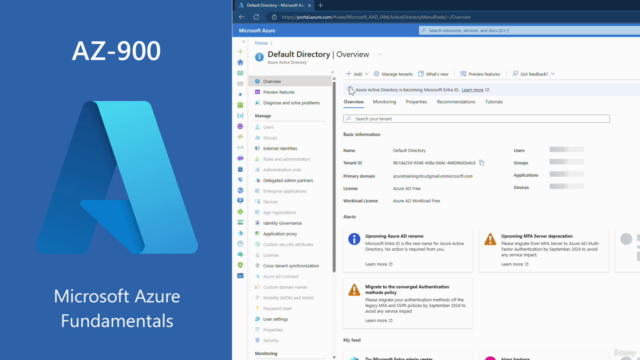Click Learn more under Upcoming MFA Server deprecation
The width and height of the screenshot is (640, 360).
pyautogui.click(x=515, y=264)
